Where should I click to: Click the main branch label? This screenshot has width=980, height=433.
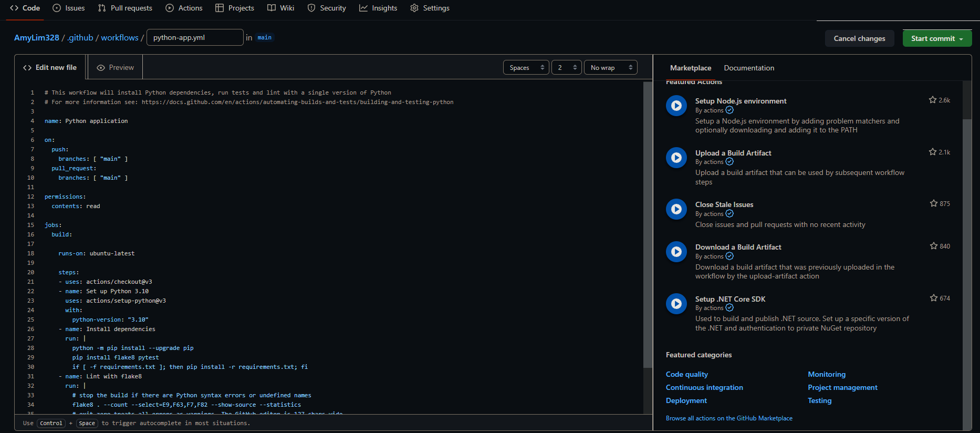[265, 37]
